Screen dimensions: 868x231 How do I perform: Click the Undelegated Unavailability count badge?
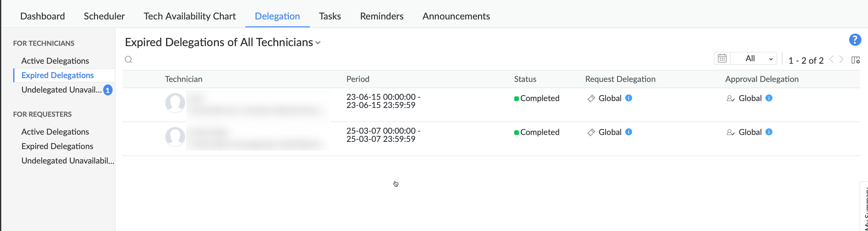[108, 90]
